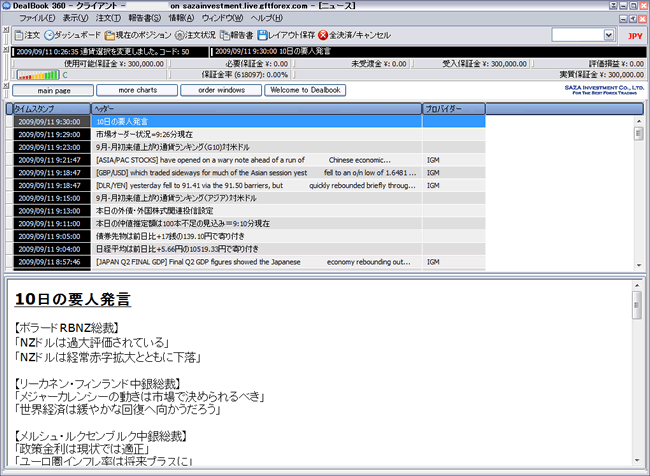The image size is (650, 476).
Task: Close the toolbar panel with small x
Action: pos(5,30)
